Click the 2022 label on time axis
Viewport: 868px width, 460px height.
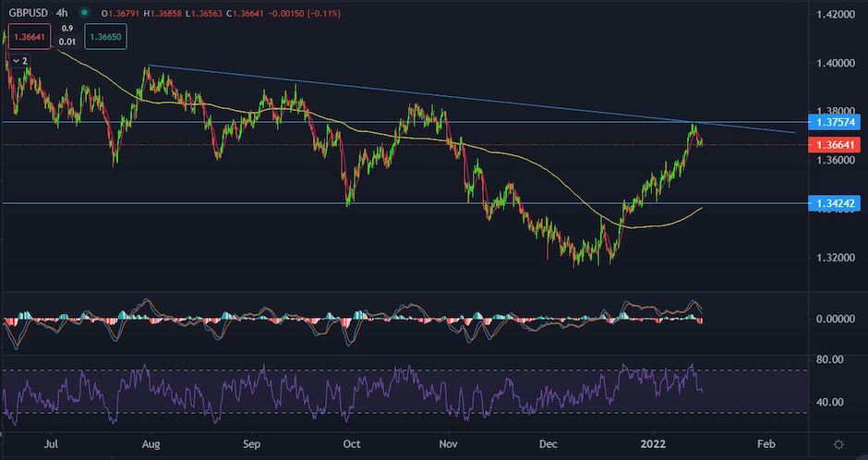click(652, 444)
